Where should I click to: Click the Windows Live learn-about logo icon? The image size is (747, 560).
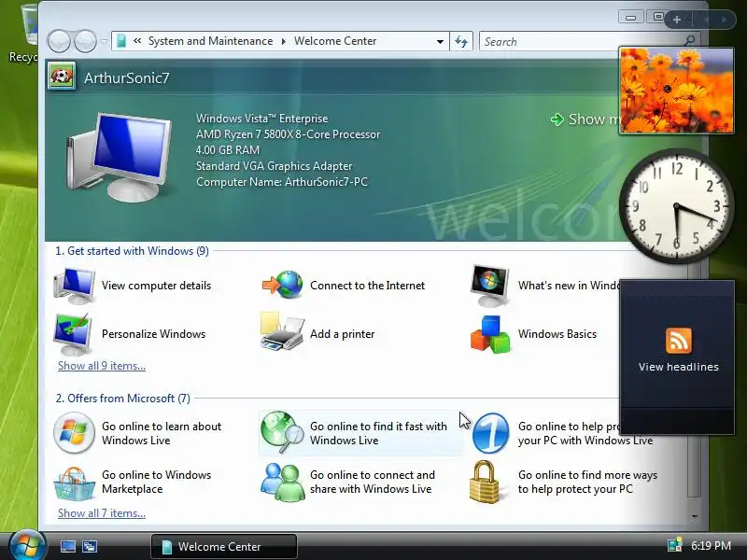(x=74, y=433)
